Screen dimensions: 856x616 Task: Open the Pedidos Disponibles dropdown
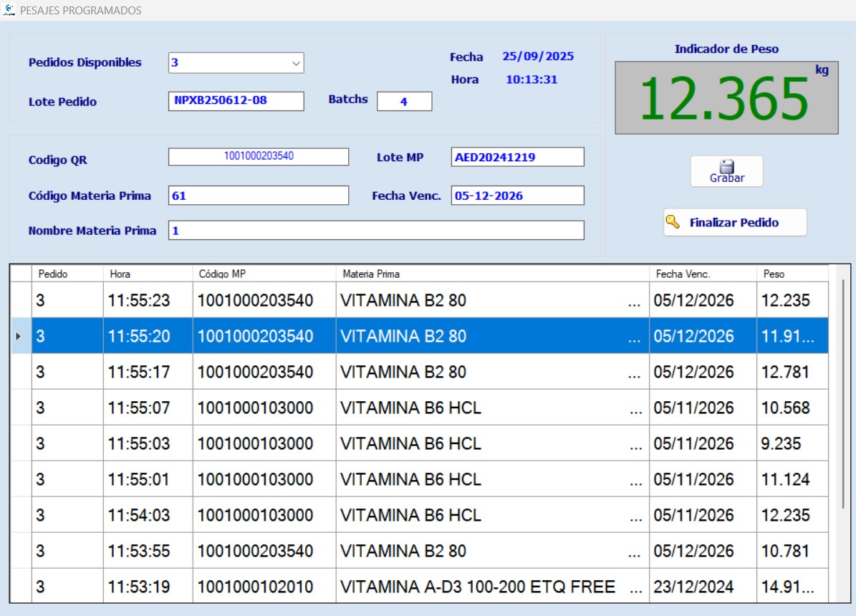coord(296,63)
